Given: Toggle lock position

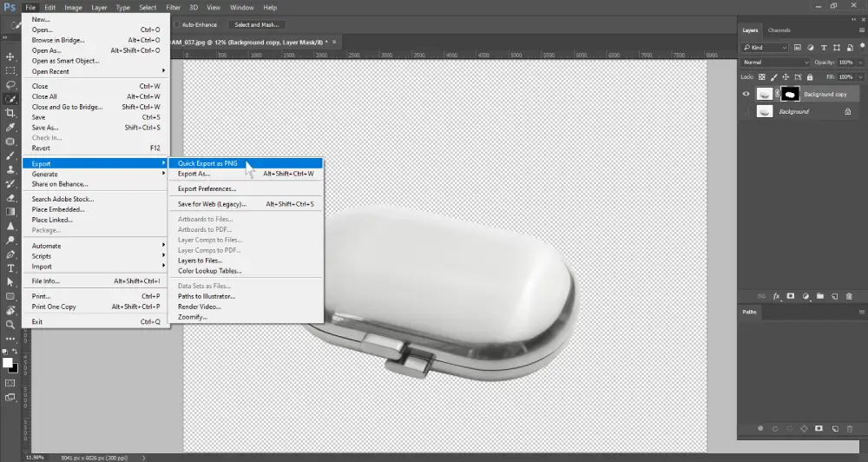Looking at the screenshot, I should pos(786,77).
